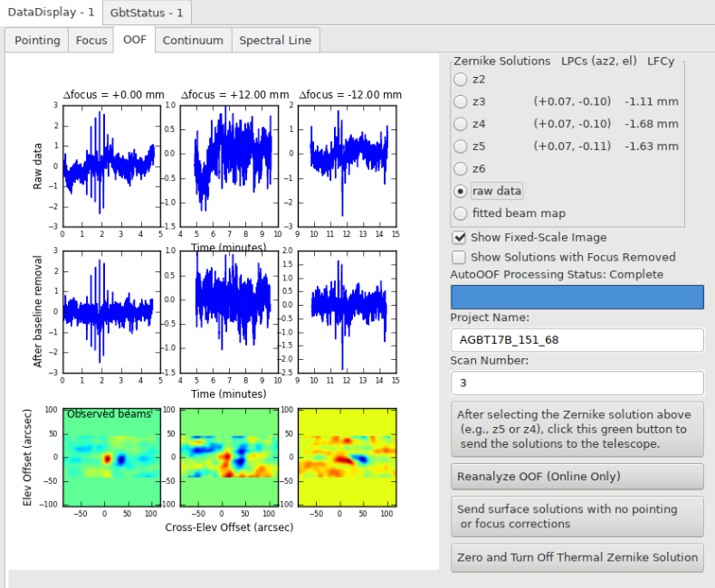Click the yellow-background observed beam map
The width and height of the screenshot is (715, 588).
(x=347, y=457)
